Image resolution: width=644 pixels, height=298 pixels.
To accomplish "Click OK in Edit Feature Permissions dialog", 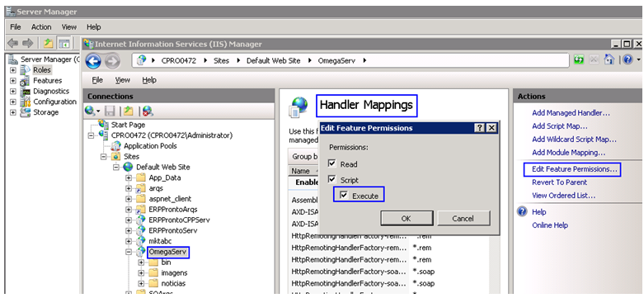I will (407, 219).
